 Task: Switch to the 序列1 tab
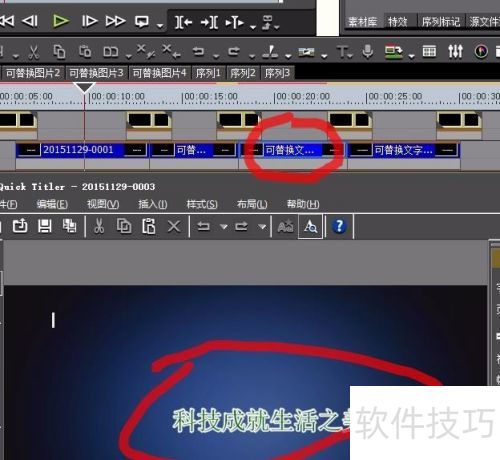[208, 73]
